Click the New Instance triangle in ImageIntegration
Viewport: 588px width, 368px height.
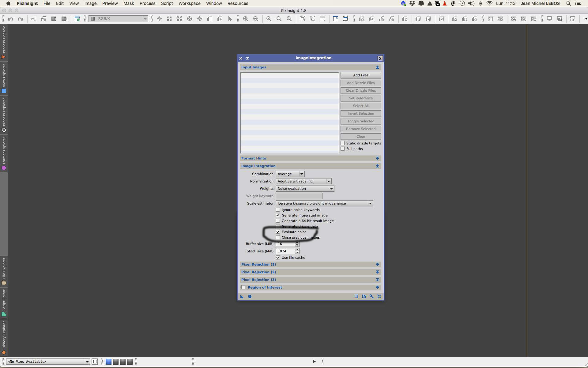pos(242,297)
